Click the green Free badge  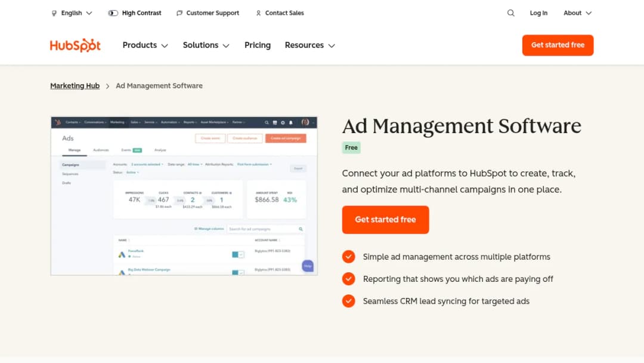[x=351, y=147]
